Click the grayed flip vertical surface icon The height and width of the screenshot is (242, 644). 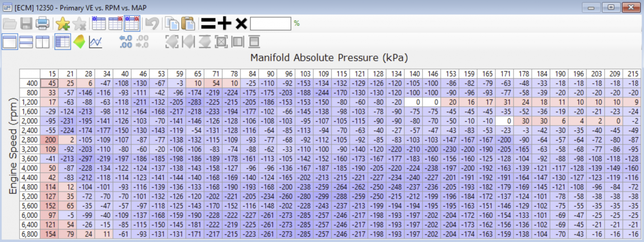coord(205,42)
